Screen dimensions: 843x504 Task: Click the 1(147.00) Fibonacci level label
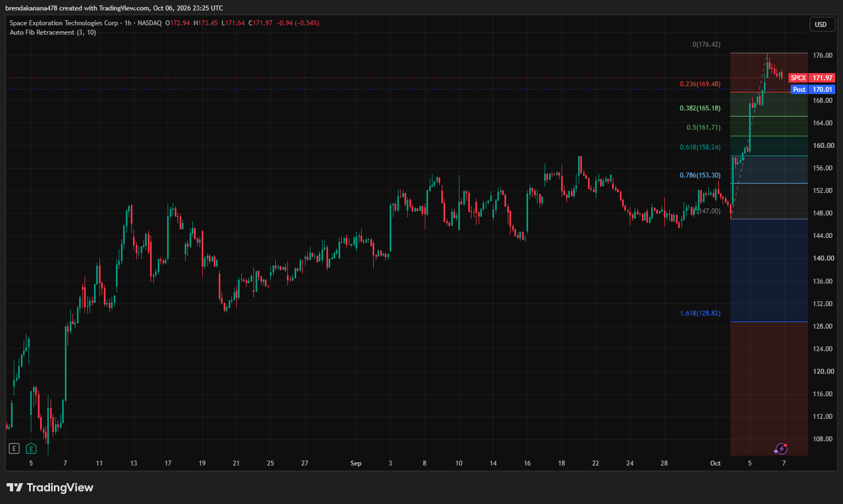pos(707,211)
